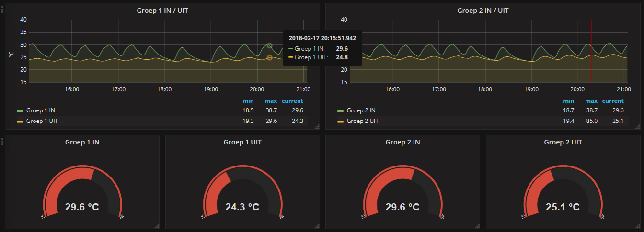The height and width of the screenshot is (232, 644).
Task: Click the Groep 2 UIT gauge resize handle
Action: (637, 226)
